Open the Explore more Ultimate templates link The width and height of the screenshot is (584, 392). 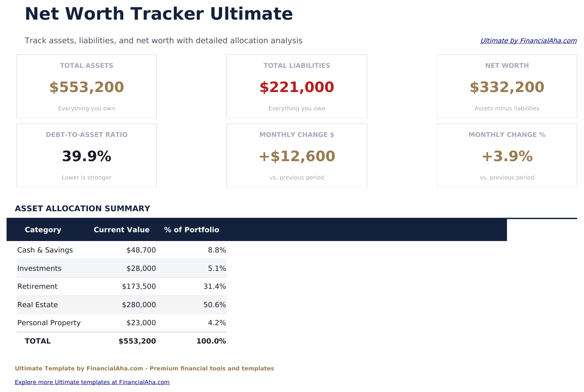tap(93, 382)
